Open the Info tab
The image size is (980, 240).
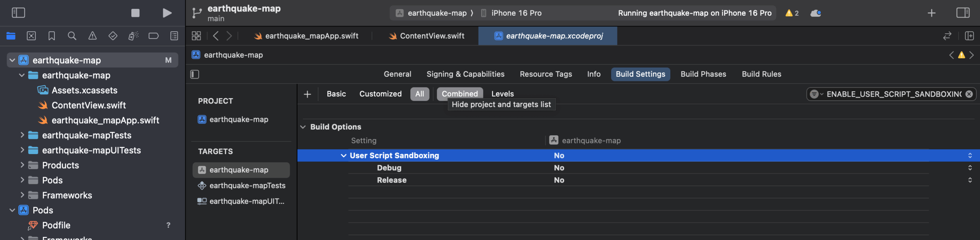594,74
